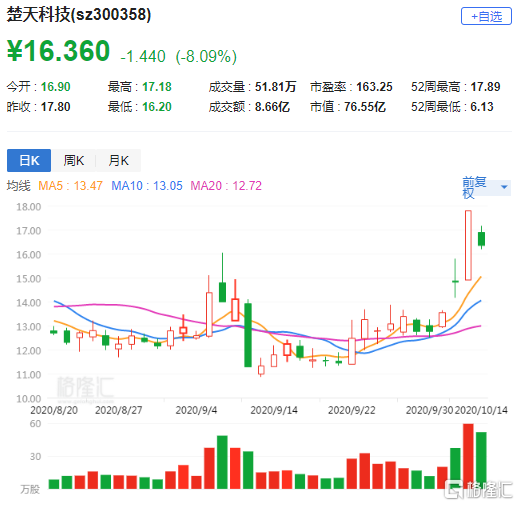This screenshot has width=519, height=506.
Task: Click the 市值 value 76.55亿
Action: 365,107
